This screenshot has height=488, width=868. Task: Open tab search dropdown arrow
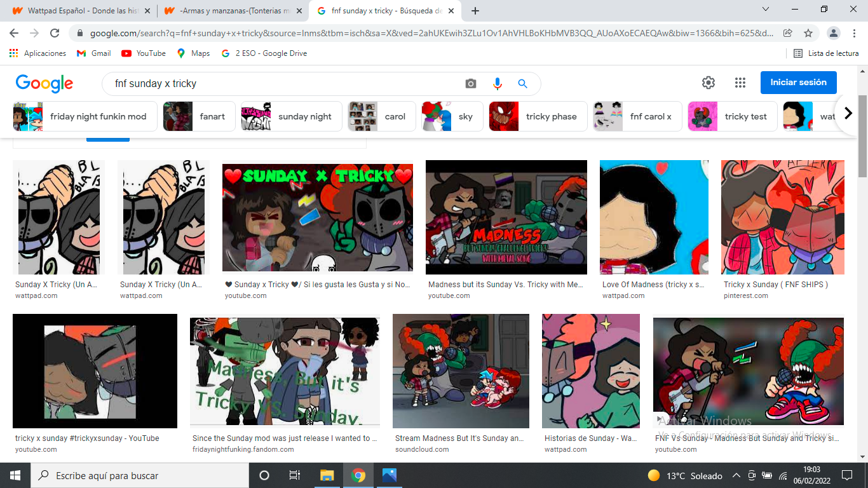(765, 10)
